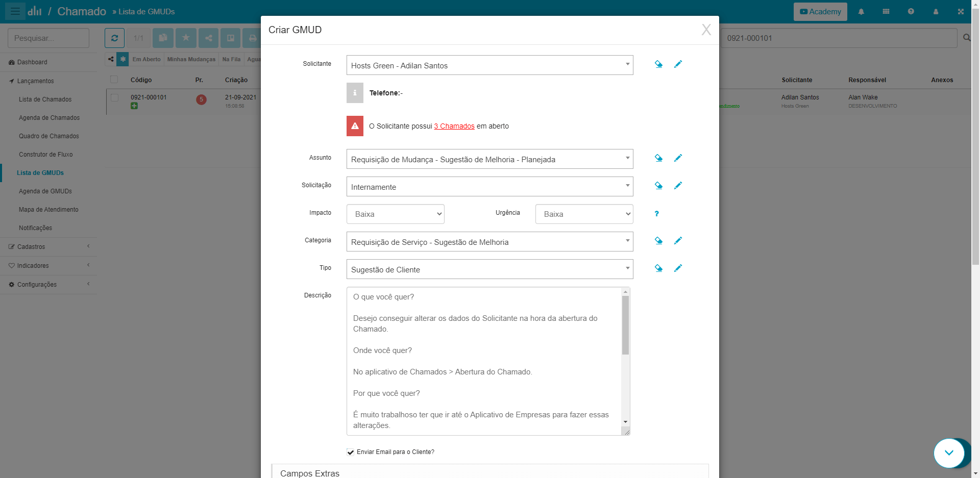Screen dimensions: 980x478
Task: Edit the Assunto with pencil icon
Action: coord(678,158)
